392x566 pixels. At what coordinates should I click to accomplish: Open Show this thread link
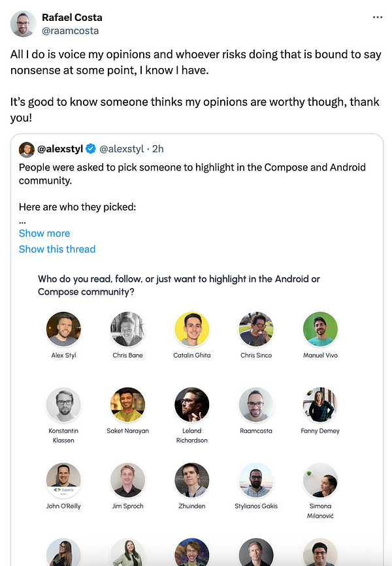tap(57, 249)
